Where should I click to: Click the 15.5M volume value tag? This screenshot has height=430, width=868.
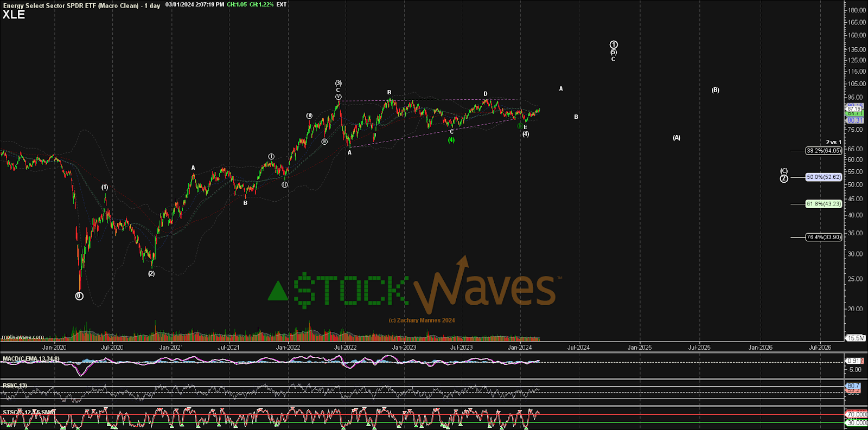pyautogui.click(x=857, y=338)
